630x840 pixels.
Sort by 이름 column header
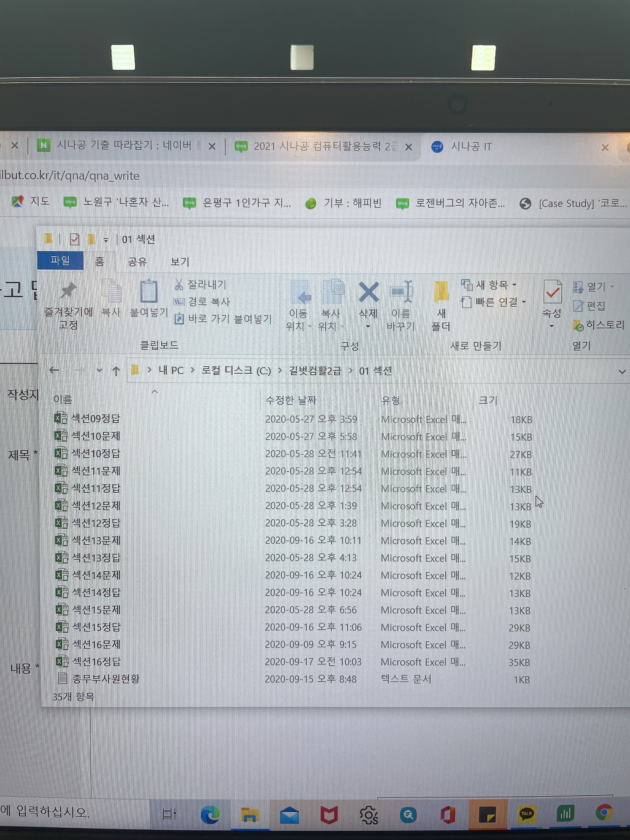[63, 399]
